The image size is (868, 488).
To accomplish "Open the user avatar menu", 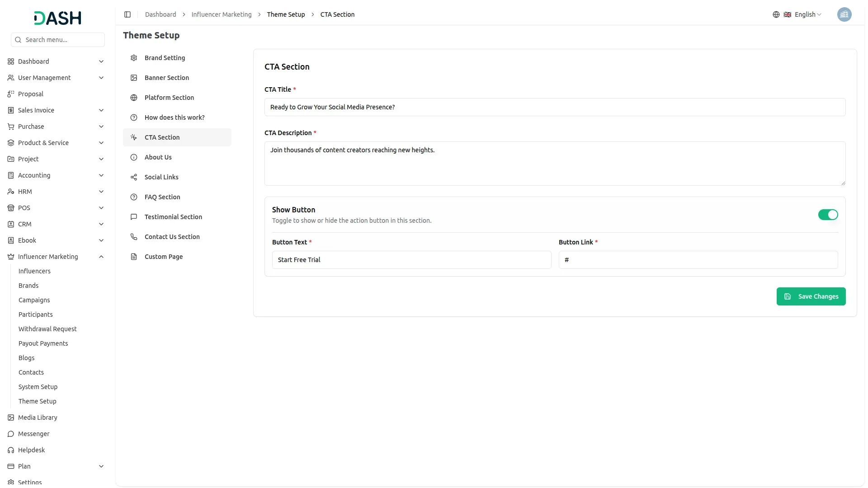I will (844, 14).
